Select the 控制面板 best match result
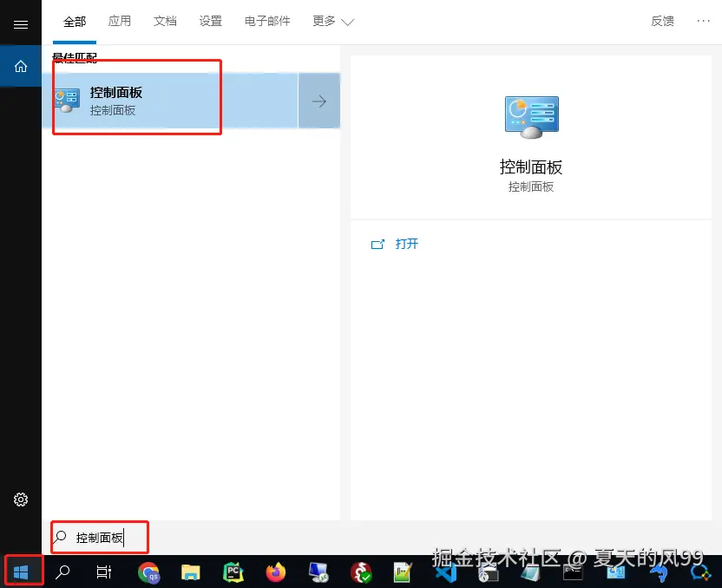The width and height of the screenshot is (722, 588). [170, 101]
